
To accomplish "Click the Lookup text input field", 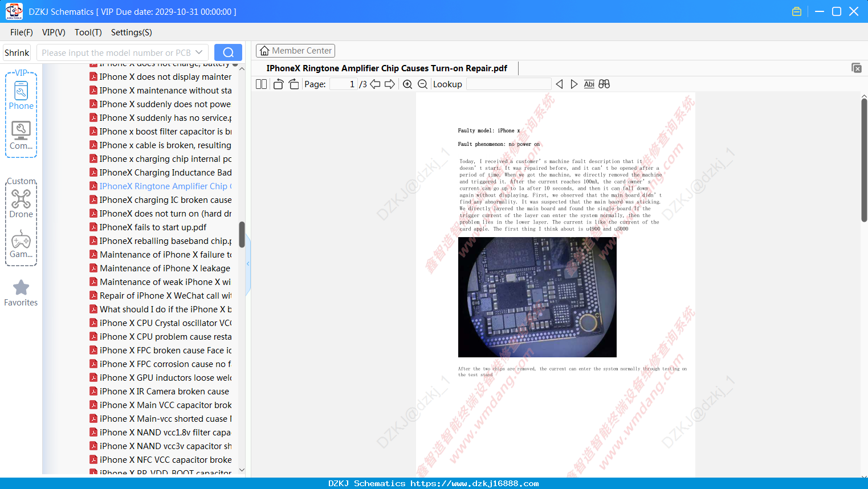I will pyautogui.click(x=508, y=84).
